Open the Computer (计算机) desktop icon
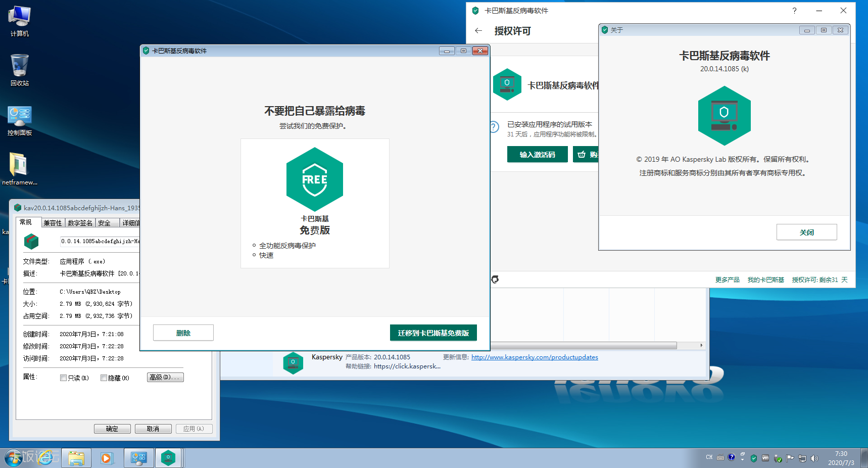The image size is (868, 468). 19,21
